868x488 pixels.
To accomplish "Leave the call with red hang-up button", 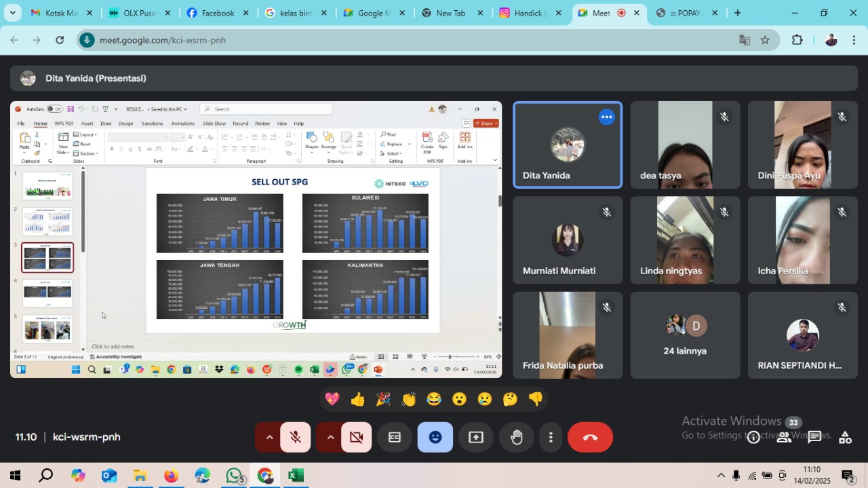I will point(590,437).
